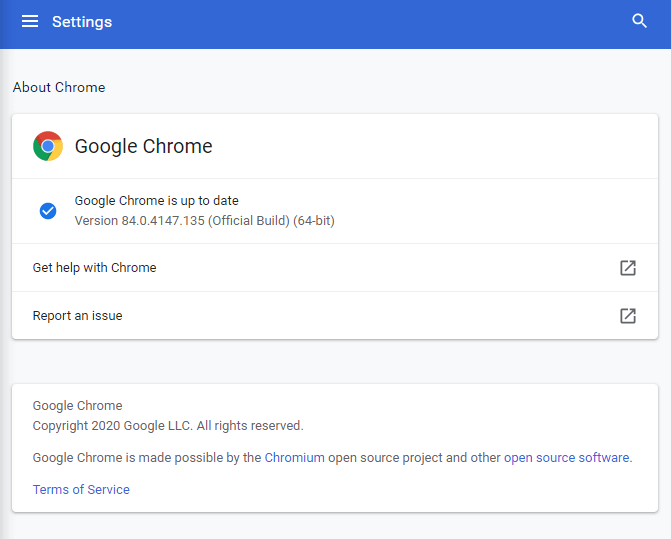The image size is (671, 539).
Task: Open external link icon for Report an issue
Action: 628,316
